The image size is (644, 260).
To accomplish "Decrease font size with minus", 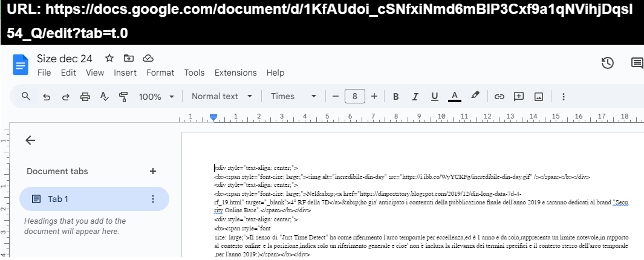I will pos(336,97).
